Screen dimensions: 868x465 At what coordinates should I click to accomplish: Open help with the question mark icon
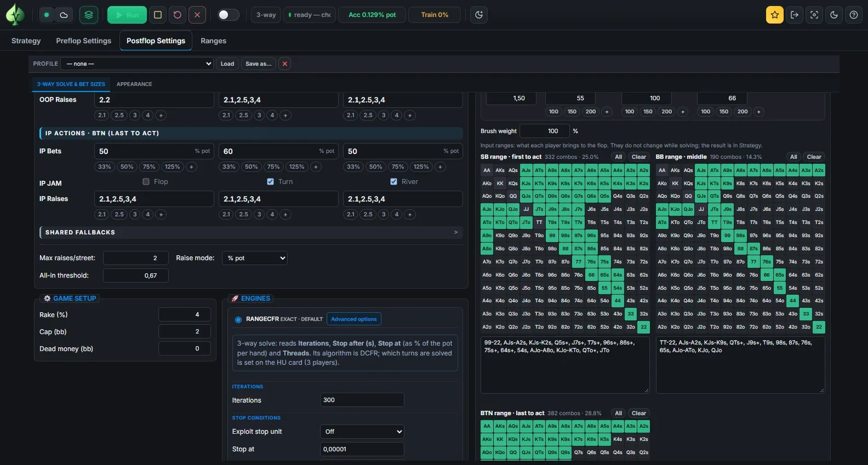tap(854, 15)
